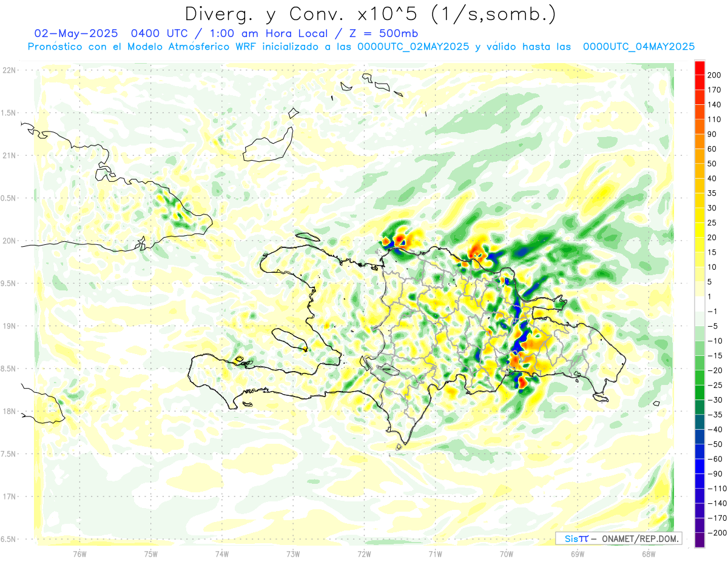Click the '21N' latitude label
Viewport: 728px width, 562px height.
click(9, 156)
